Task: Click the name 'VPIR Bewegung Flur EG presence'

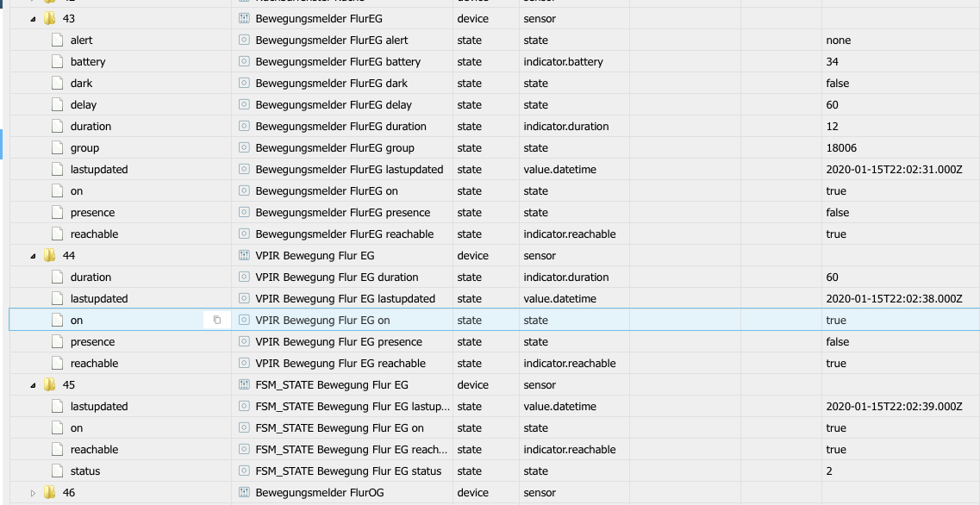Action: click(339, 342)
